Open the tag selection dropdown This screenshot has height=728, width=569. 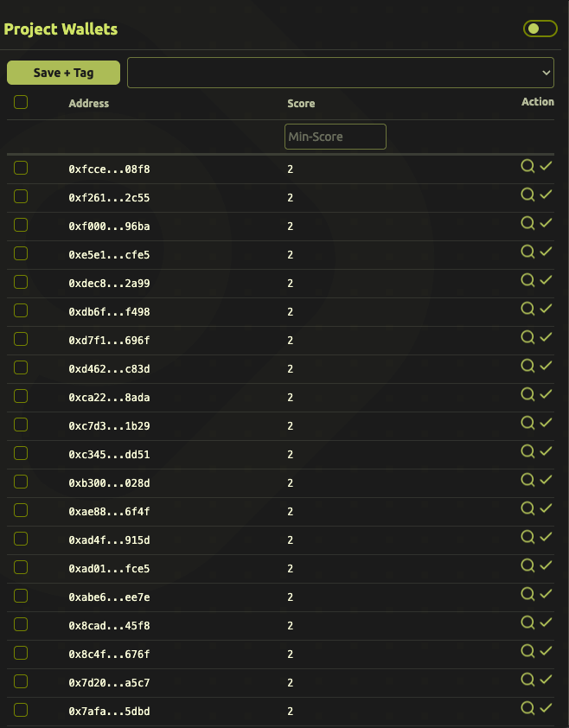coord(341,73)
